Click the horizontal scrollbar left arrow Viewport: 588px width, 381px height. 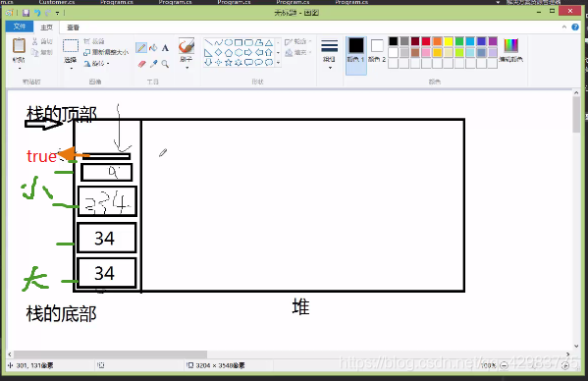pyautogui.click(x=10, y=354)
